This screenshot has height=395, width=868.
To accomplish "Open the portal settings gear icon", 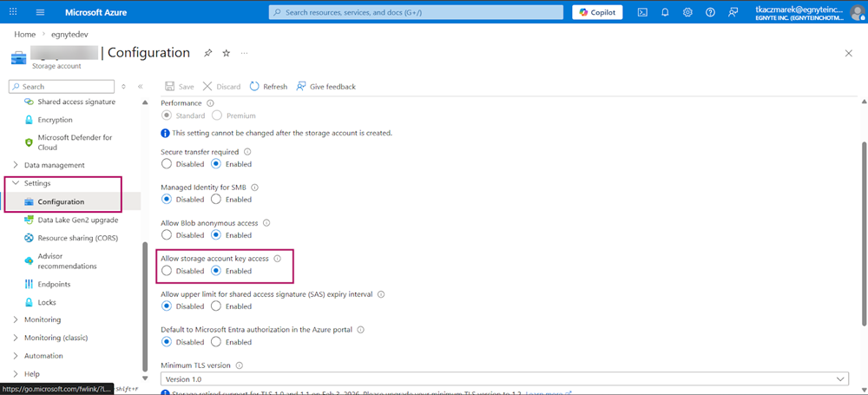I will [687, 12].
